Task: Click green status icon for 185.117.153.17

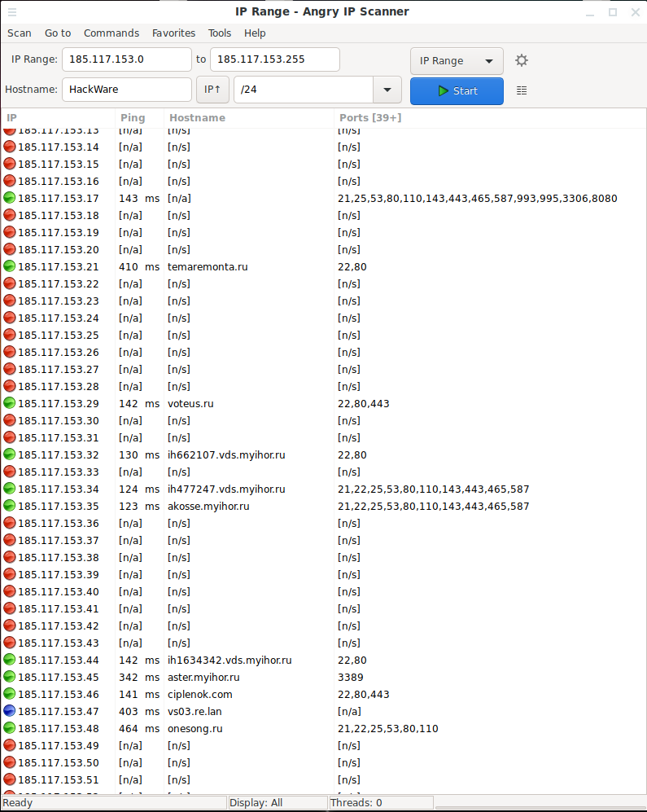Action: pyautogui.click(x=10, y=198)
